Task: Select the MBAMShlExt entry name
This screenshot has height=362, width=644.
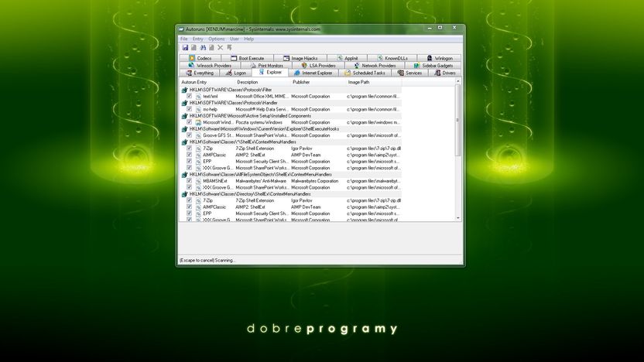Action: coord(215,181)
